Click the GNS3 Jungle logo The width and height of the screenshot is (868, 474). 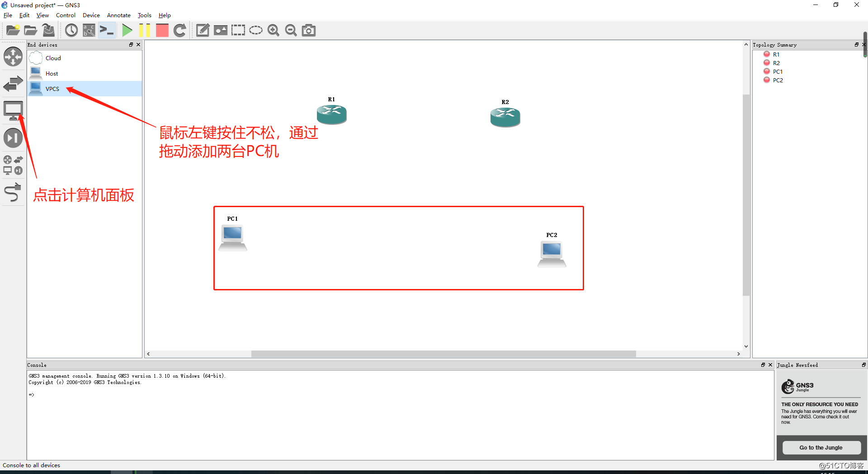click(797, 387)
